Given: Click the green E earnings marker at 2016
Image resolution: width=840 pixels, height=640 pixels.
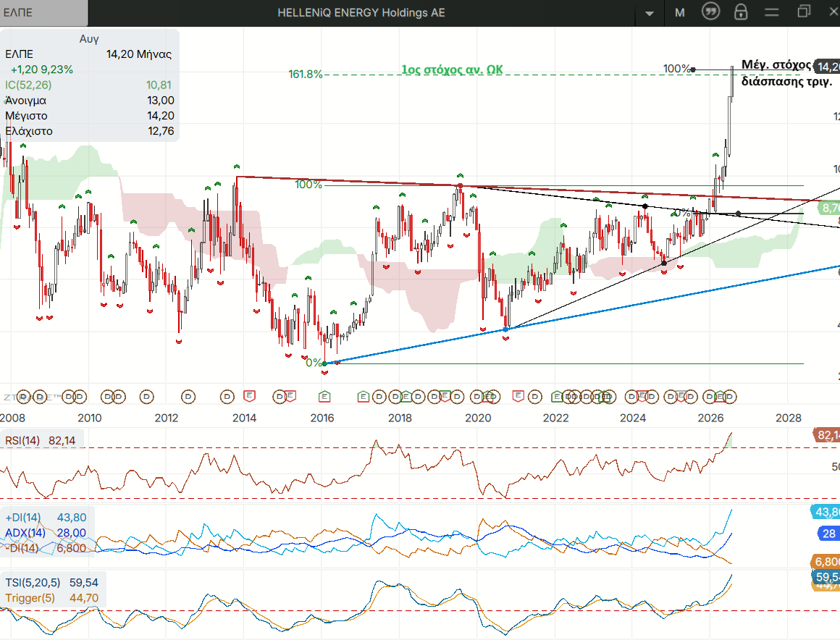Looking at the screenshot, I should click(324, 397).
